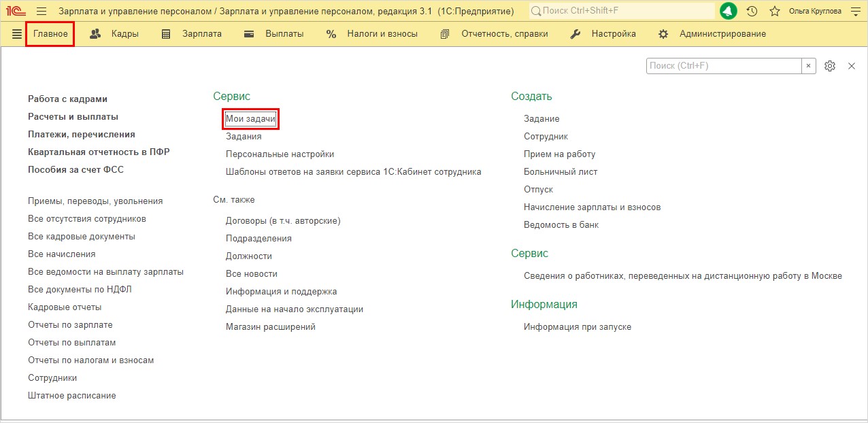Click the green notifications bell icon

tap(729, 12)
